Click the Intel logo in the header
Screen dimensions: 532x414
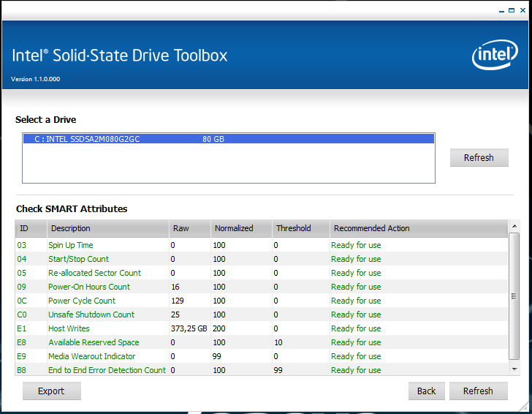point(495,55)
